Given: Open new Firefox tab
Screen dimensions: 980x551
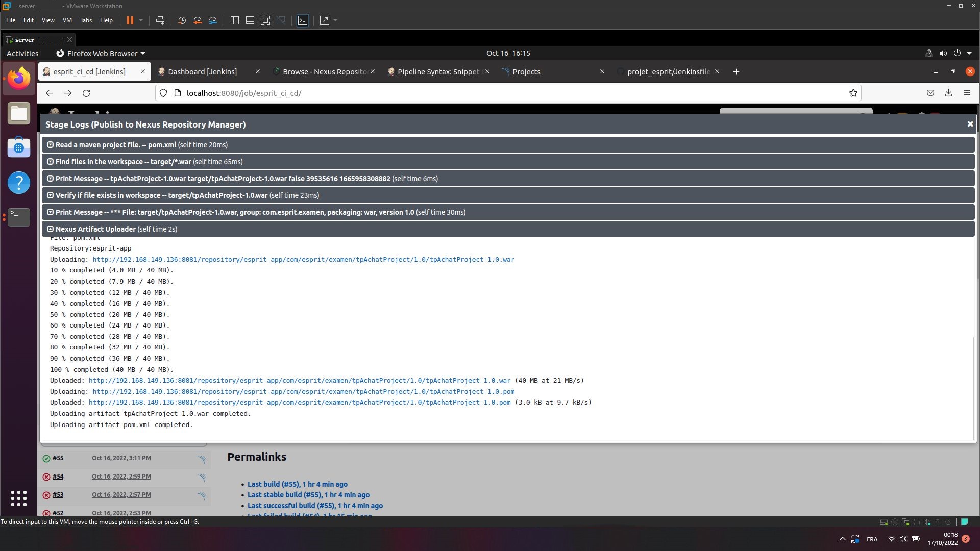Looking at the screenshot, I should tap(736, 72).
